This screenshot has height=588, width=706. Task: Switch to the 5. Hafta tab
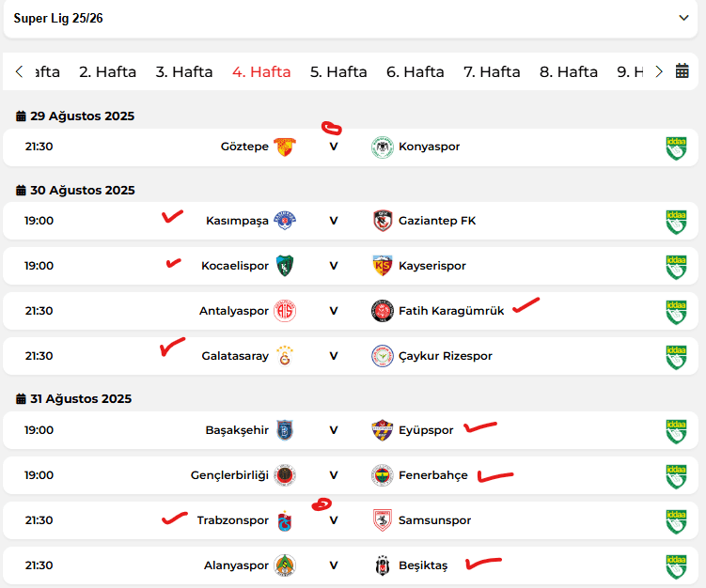point(338,71)
